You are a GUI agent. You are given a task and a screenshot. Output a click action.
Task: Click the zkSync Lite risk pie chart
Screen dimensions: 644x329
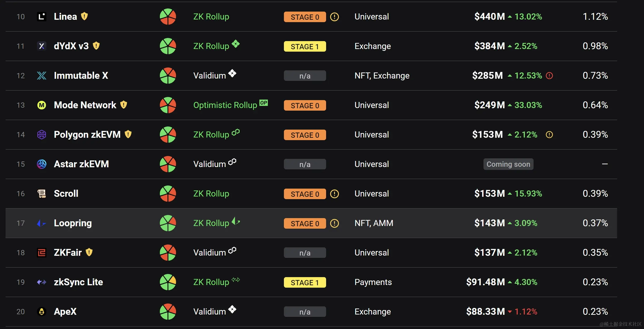(x=168, y=282)
